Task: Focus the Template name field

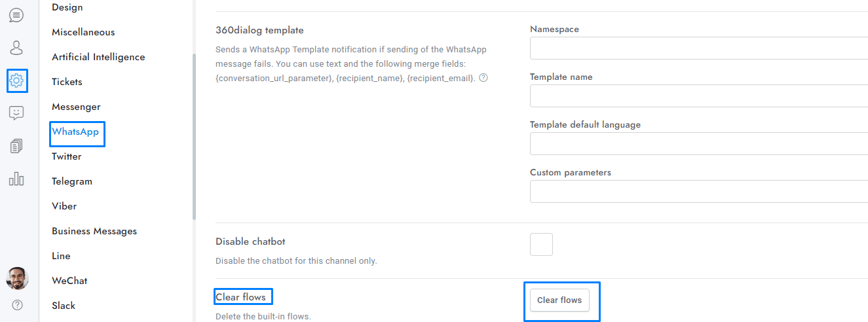Action: click(698, 96)
